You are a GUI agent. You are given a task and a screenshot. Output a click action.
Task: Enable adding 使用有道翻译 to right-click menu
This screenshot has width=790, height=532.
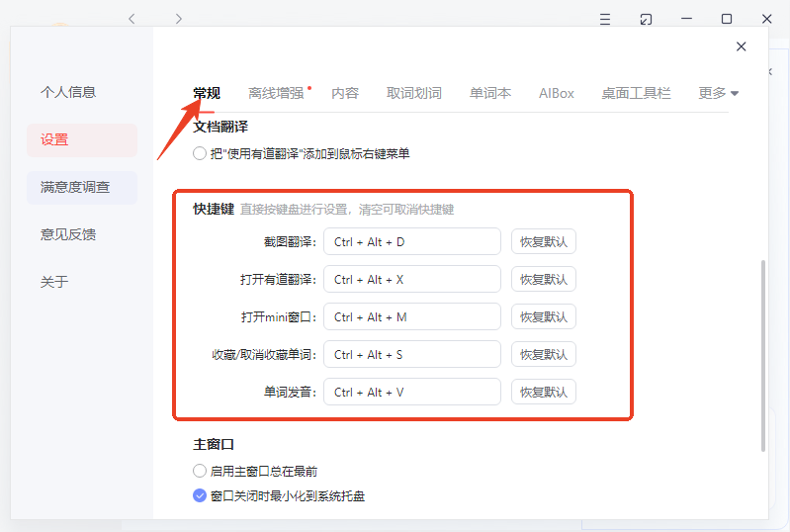pos(200,153)
